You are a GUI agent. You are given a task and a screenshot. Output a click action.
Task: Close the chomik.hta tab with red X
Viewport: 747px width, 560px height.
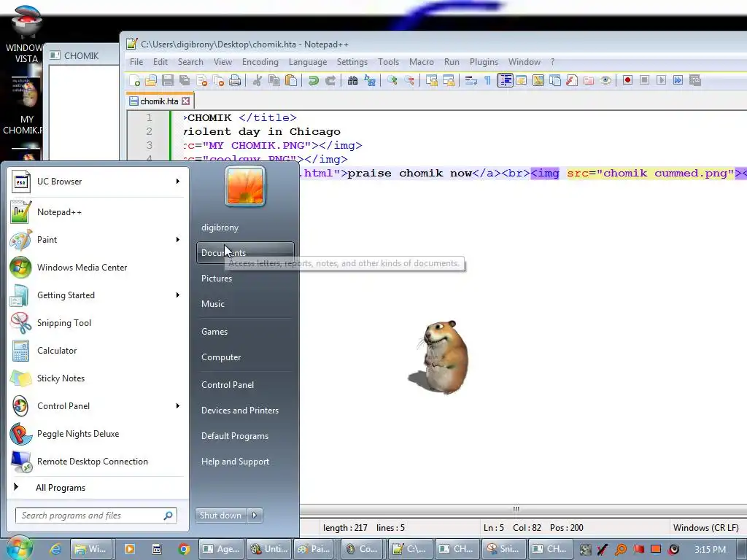(x=186, y=101)
